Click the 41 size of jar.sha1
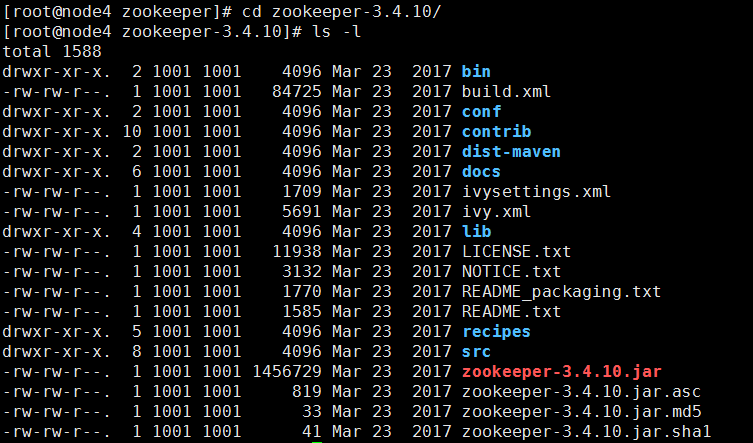 pos(312,432)
